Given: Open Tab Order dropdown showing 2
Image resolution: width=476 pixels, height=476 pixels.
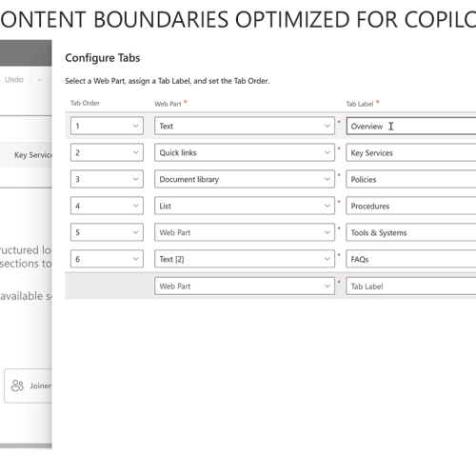Looking at the screenshot, I should click(107, 152).
